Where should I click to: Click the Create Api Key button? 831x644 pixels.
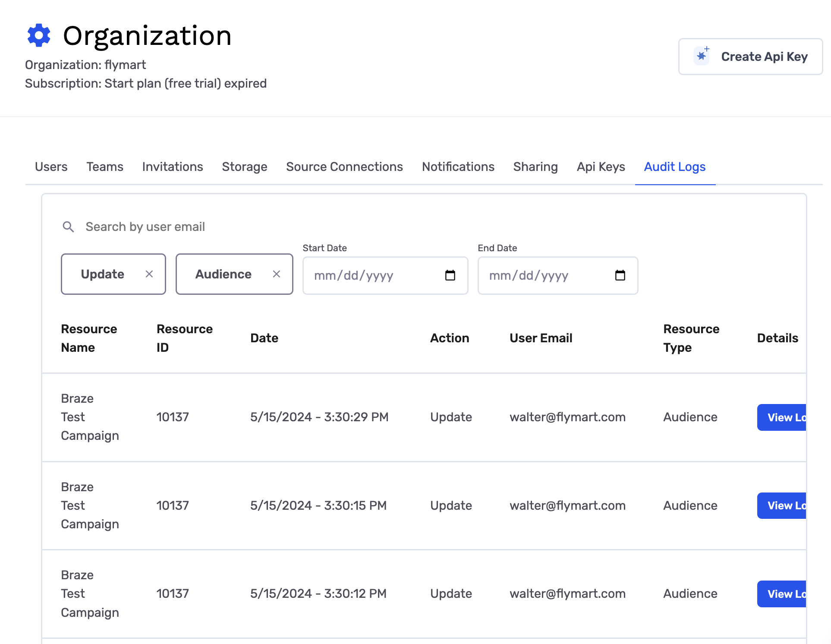tap(750, 56)
